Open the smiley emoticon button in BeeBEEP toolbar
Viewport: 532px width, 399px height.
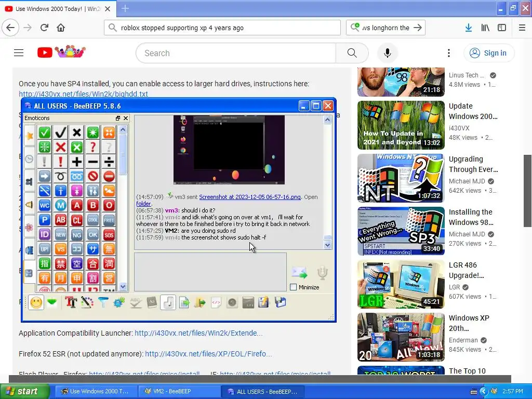(x=36, y=302)
